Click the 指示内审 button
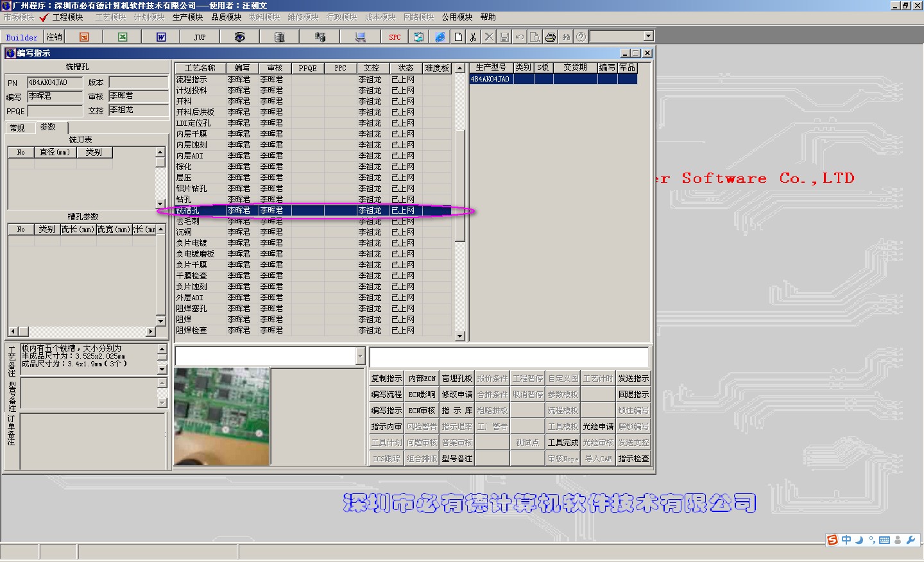This screenshot has width=924, height=562. click(386, 427)
